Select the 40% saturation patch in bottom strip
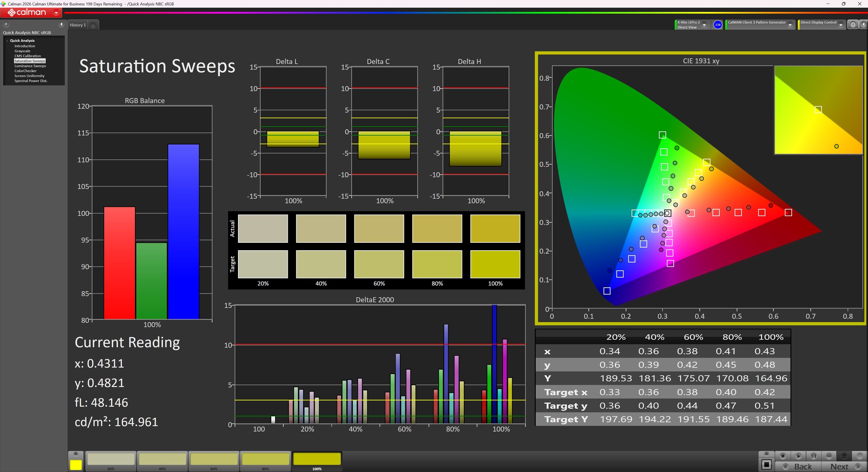868x472 pixels. tap(162, 461)
